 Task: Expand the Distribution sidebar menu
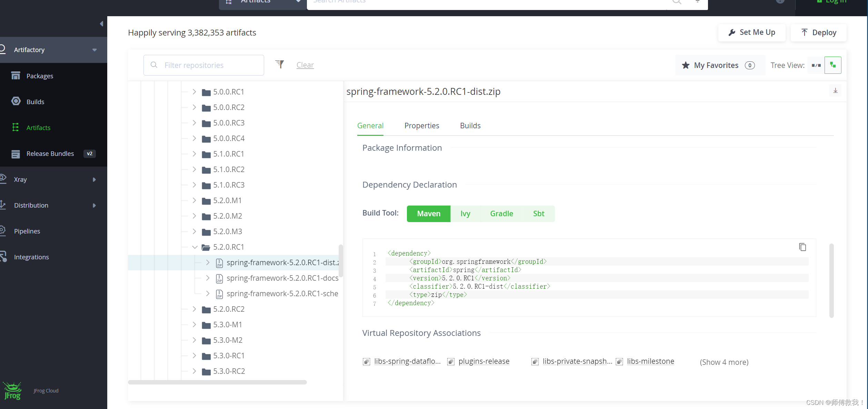pyautogui.click(x=94, y=205)
